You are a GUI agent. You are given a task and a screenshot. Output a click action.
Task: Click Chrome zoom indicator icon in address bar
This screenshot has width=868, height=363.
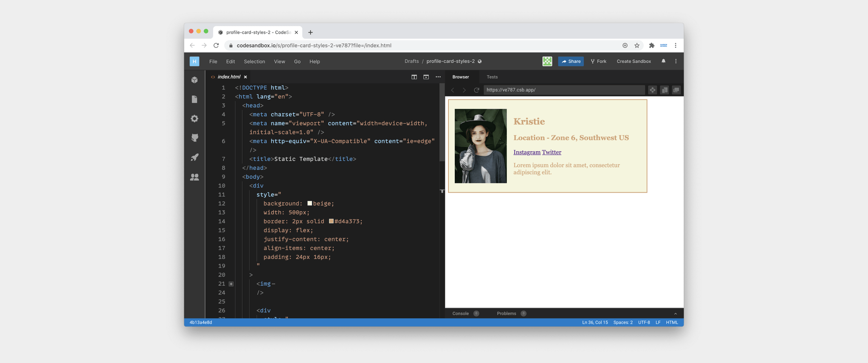(x=625, y=45)
